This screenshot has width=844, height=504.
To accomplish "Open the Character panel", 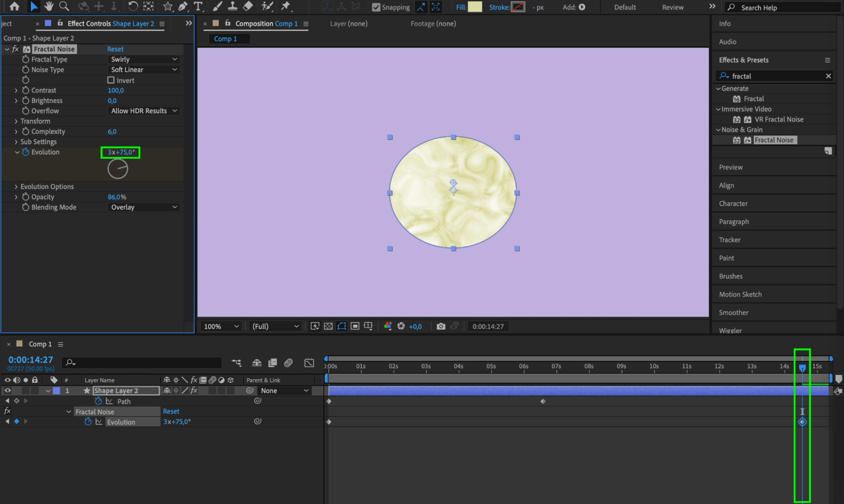I will [x=733, y=203].
